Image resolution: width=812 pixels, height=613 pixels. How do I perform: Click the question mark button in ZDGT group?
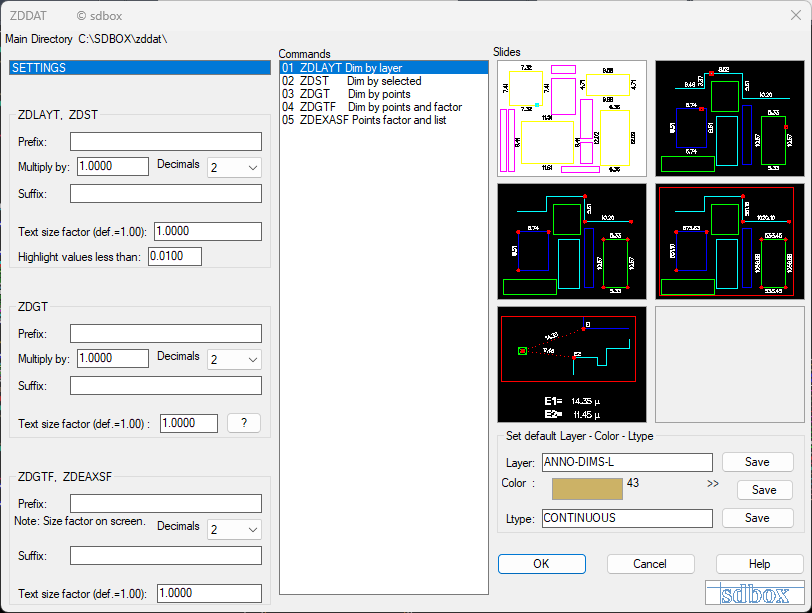click(x=244, y=423)
